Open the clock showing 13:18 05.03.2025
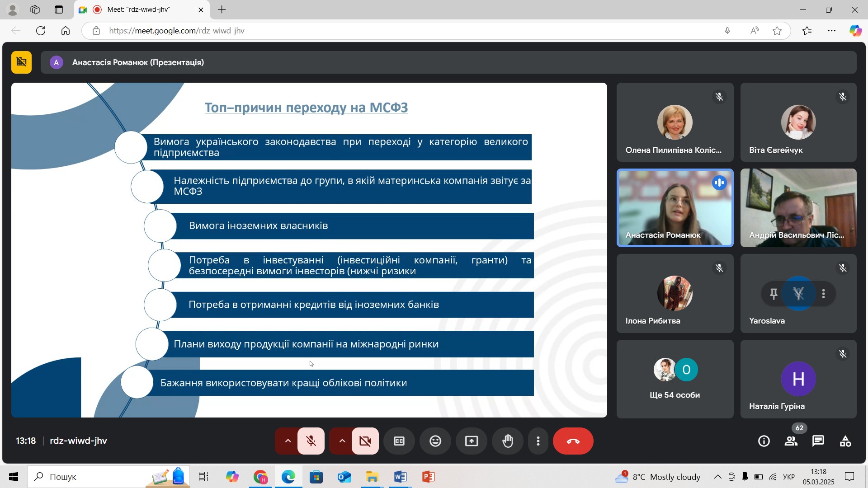This screenshot has height=488, width=868. click(x=819, y=477)
